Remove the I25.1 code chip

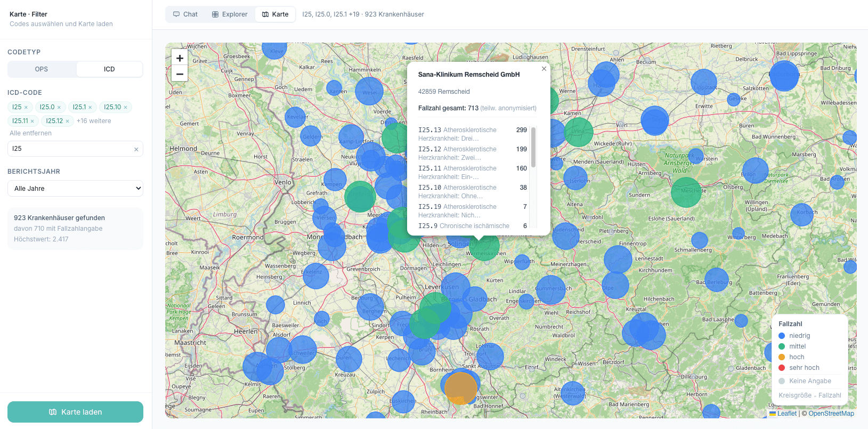click(x=90, y=107)
